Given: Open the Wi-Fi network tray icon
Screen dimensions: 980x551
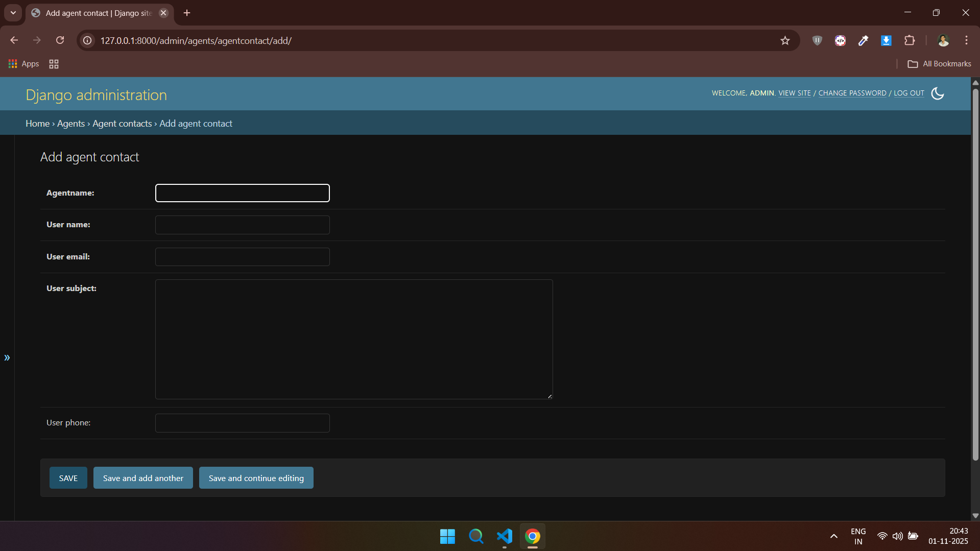Looking at the screenshot, I should (x=882, y=536).
